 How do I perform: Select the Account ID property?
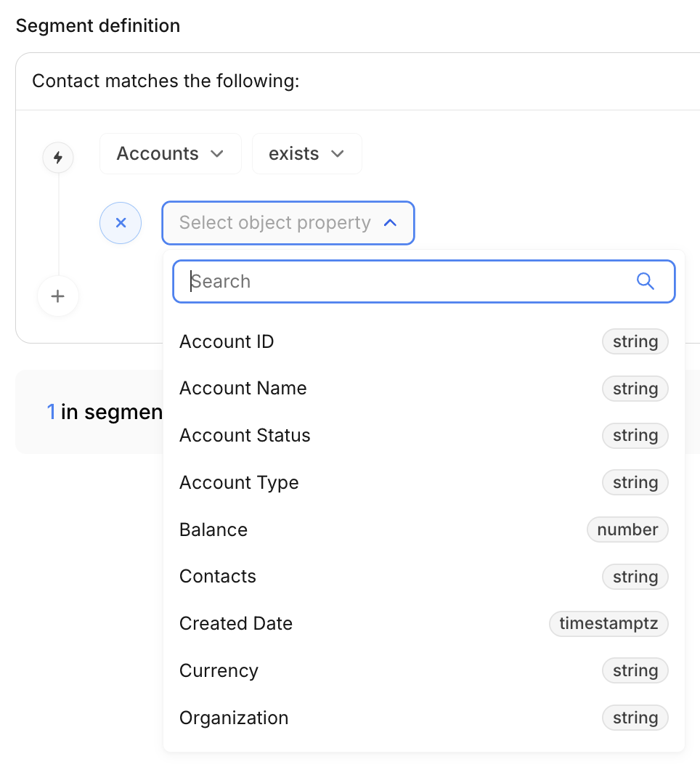(x=227, y=341)
